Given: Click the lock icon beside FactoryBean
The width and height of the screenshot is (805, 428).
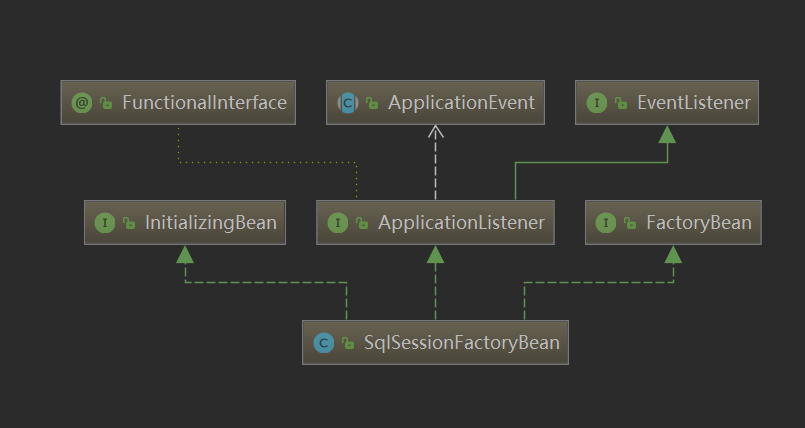Looking at the screenshot, I should point(630,223).
